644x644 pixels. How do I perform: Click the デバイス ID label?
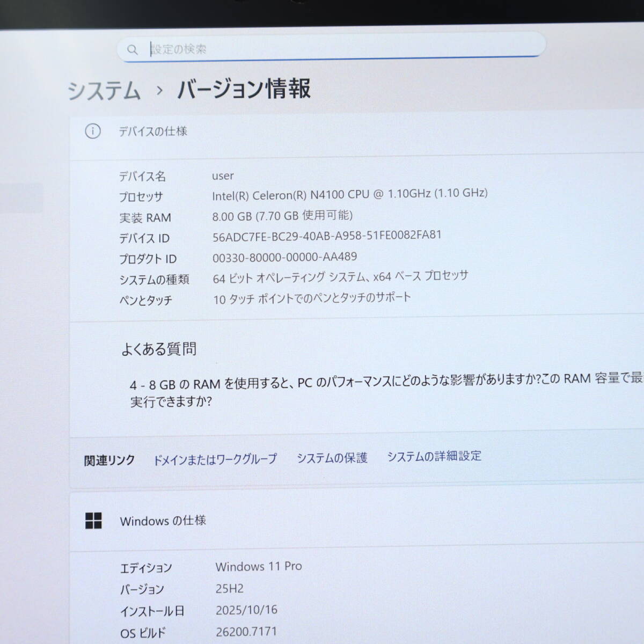[x=144, y=238]
